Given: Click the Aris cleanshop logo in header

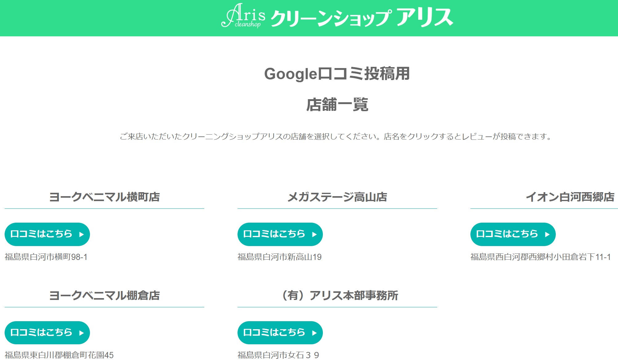Looking at the screenshot, I should (x=243, y=16).
